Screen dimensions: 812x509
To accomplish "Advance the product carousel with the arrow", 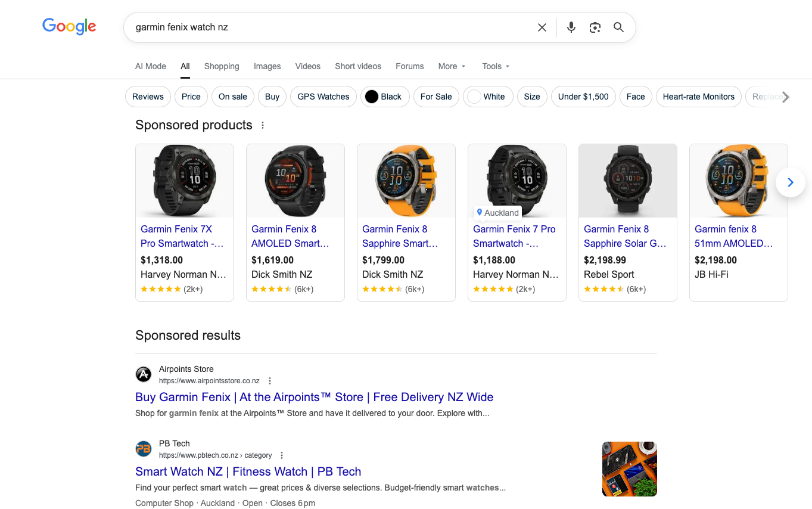I will coord(790,182).
